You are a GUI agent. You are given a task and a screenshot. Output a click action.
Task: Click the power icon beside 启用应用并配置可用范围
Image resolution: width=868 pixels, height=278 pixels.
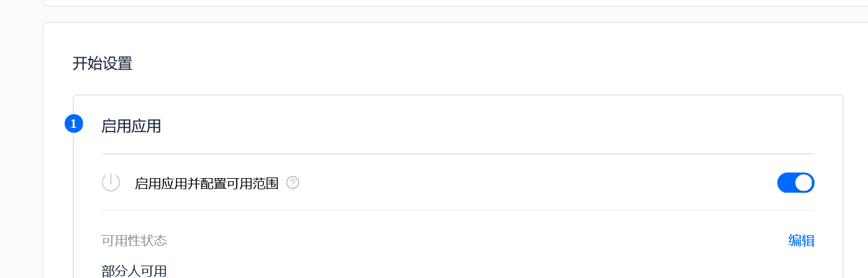click(111, 182)
